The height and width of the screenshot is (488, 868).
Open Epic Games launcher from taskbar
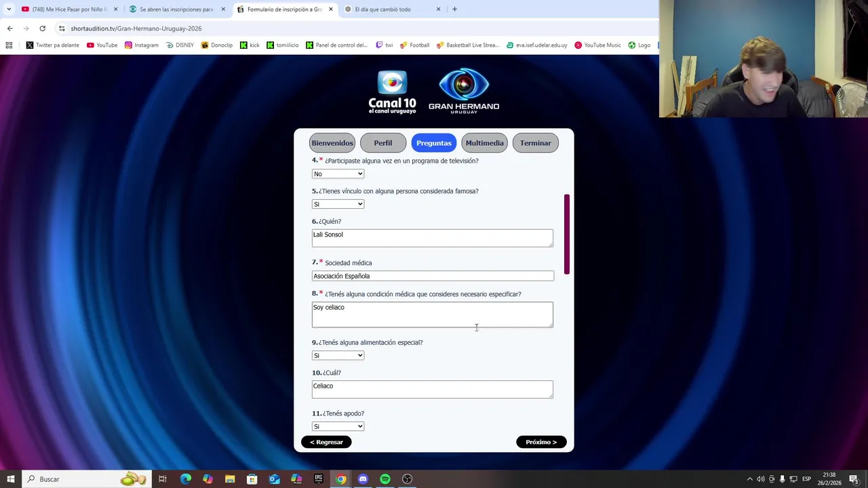[318, 479]
